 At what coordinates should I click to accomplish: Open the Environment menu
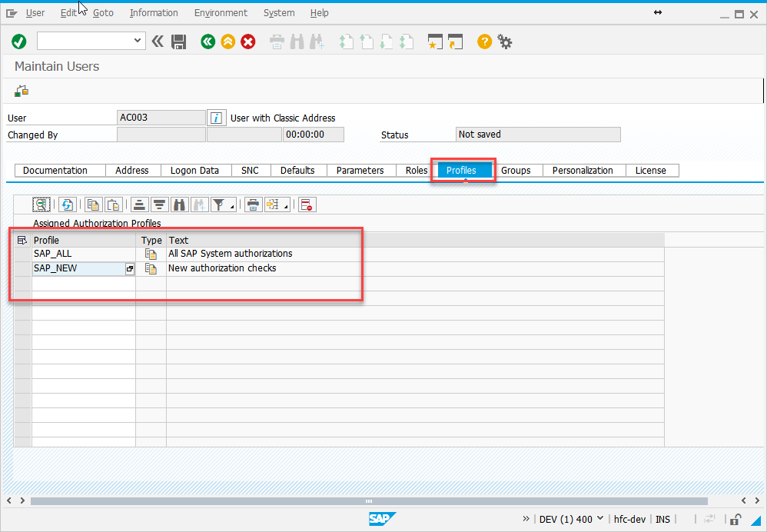coord(221,13)
